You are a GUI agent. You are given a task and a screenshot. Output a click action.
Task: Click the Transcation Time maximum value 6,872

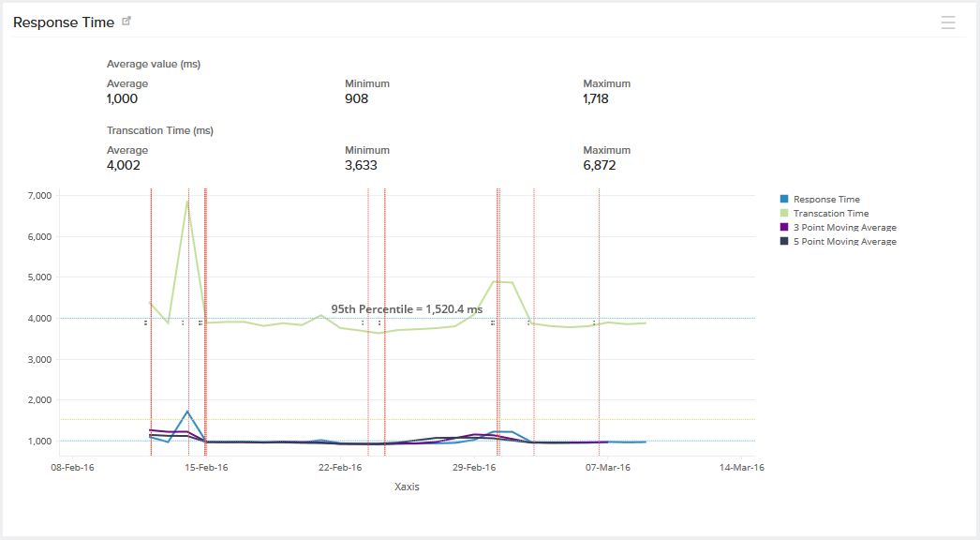click(600, 165)
